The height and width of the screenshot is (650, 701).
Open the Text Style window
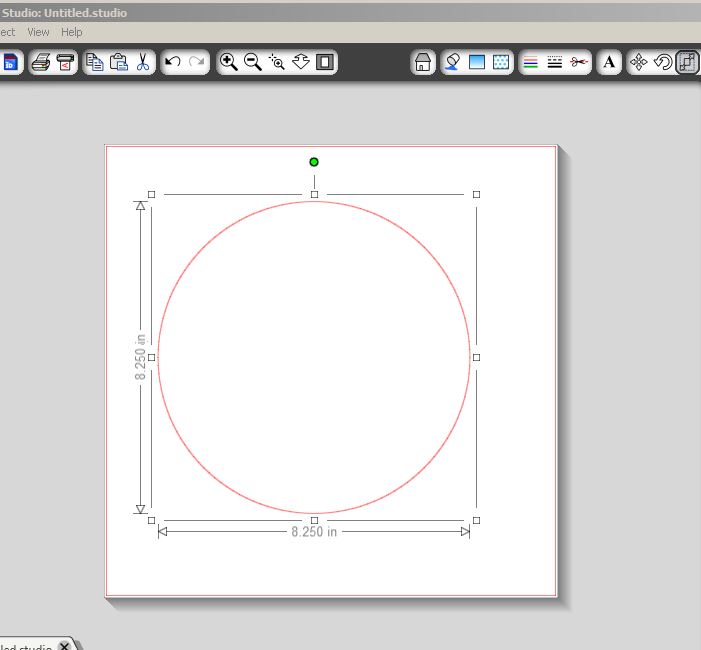tap(609, 62)
